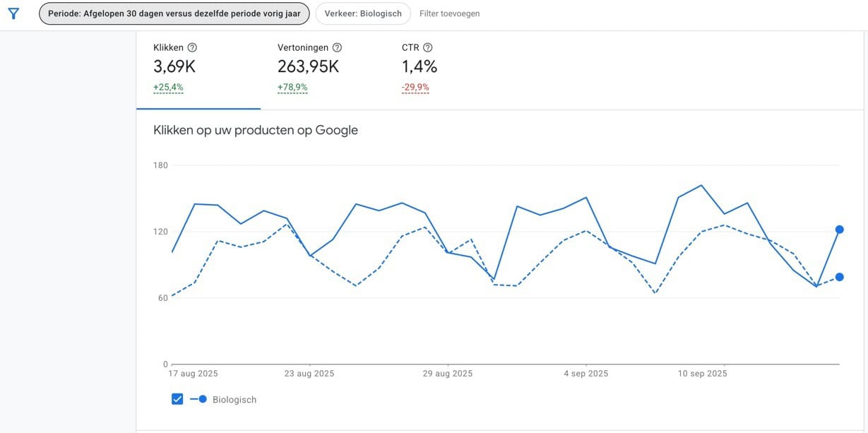868x433 pixels.
Task: Click the blue underline indicator below Klikken
Action: pos(198,109)
